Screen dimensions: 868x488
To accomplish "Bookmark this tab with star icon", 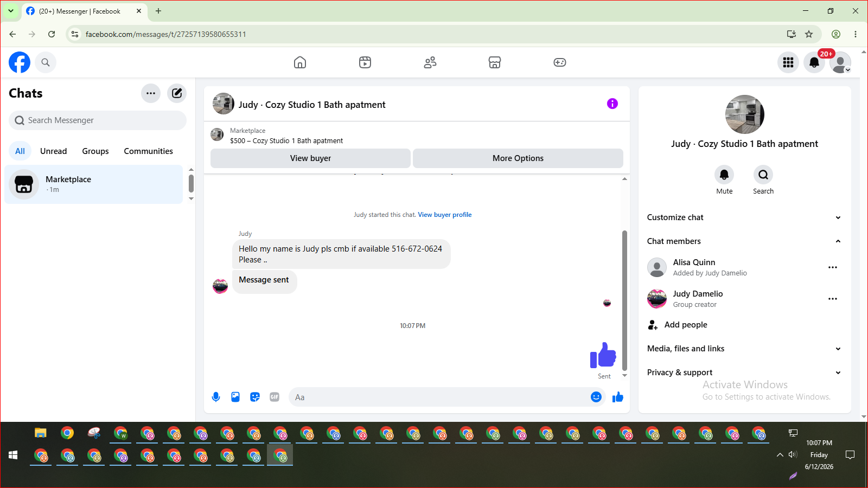I will click(809, 34).
